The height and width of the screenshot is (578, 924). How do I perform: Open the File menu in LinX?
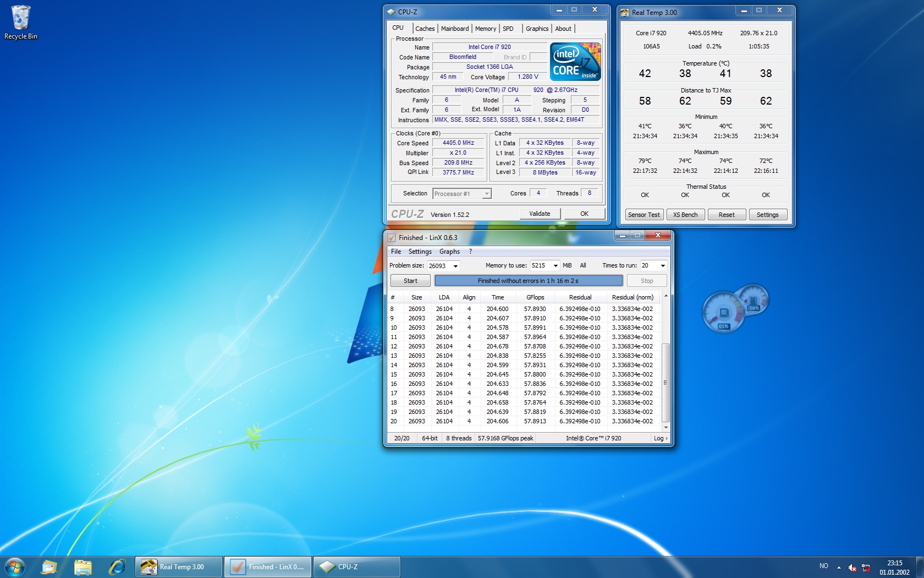(x=396, y=252)
